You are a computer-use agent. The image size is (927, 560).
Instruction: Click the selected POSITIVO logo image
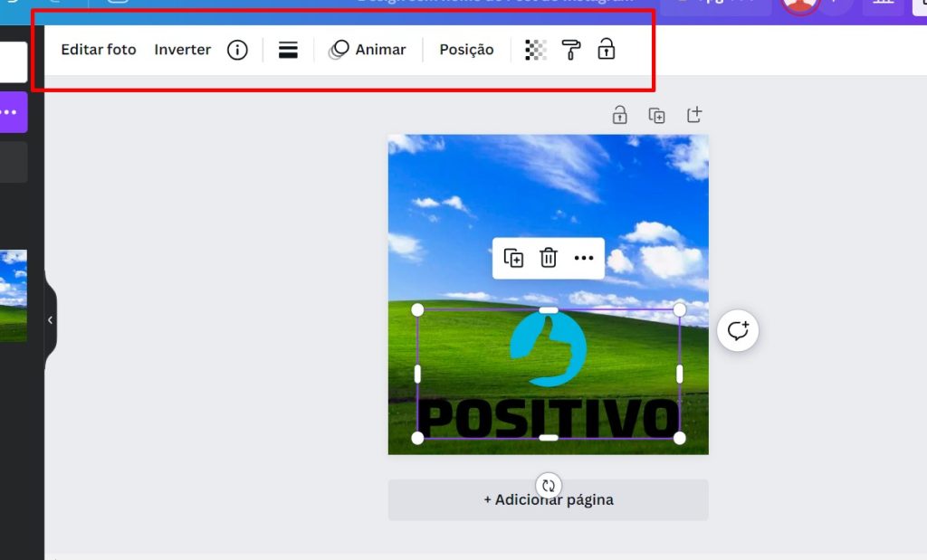[x=548, y=374]
